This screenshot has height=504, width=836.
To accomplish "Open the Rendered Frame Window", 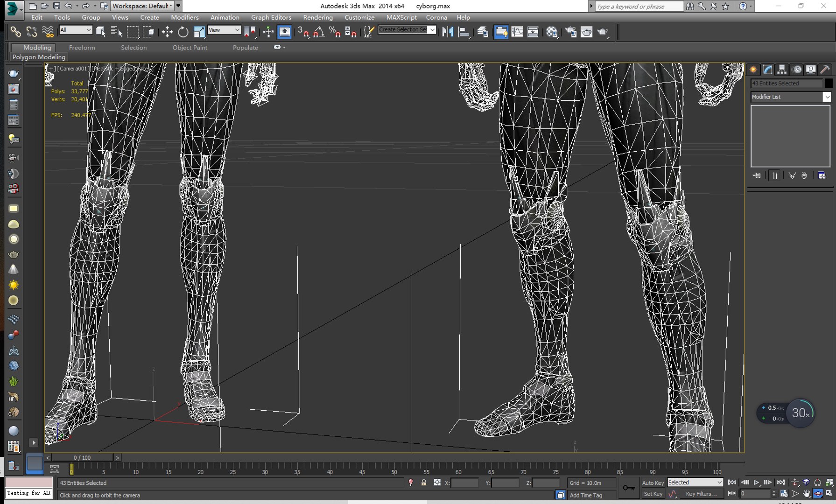I will pyautogui.click(x=587, y=32).
